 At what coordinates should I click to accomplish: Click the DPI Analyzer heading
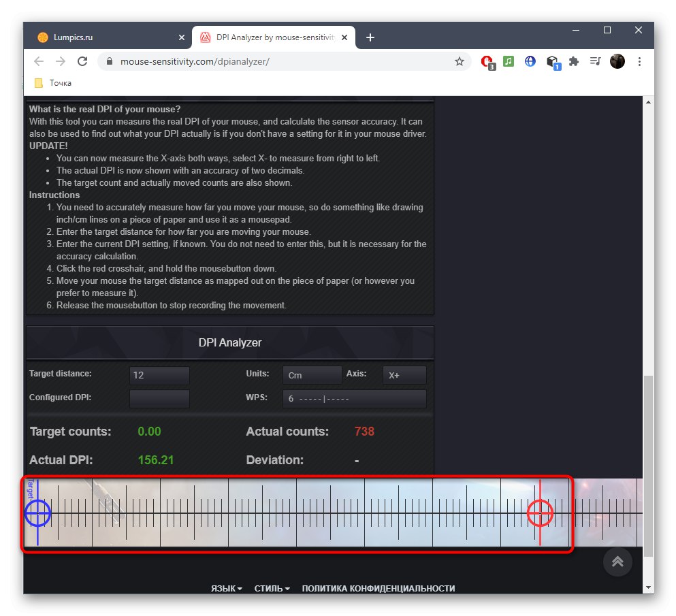point(230,342)
